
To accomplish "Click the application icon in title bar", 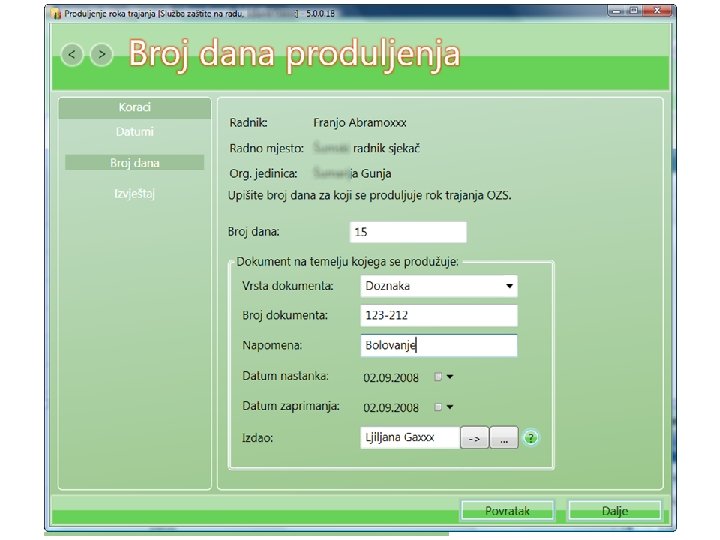I will click(x=56, y=14).
